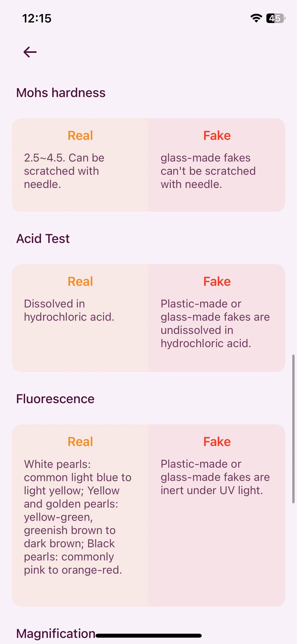Click the vertical scrollbar indicator
297x644 pixels.
(293, 429)
